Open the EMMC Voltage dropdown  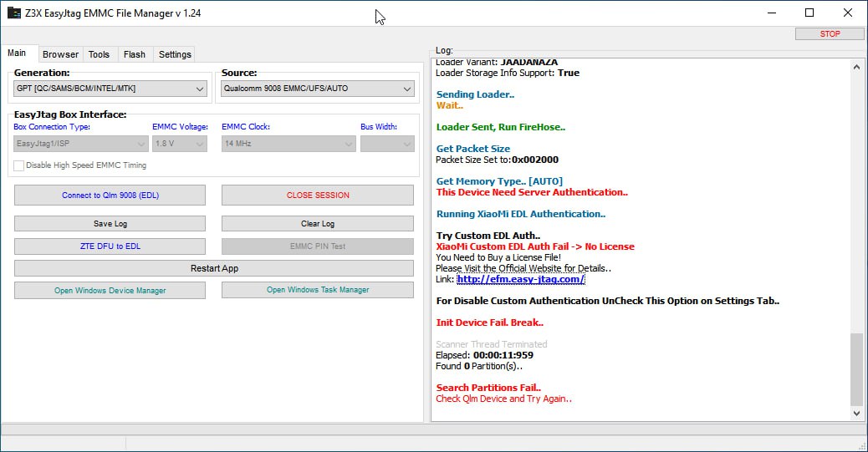[x=180, y=144]
